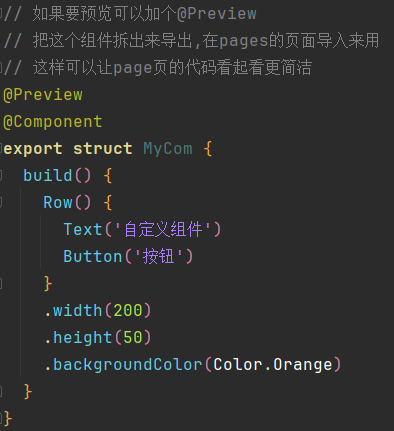Click the Color.Orange value
This screenshot has width=394, height=431.
pos(273,365)
